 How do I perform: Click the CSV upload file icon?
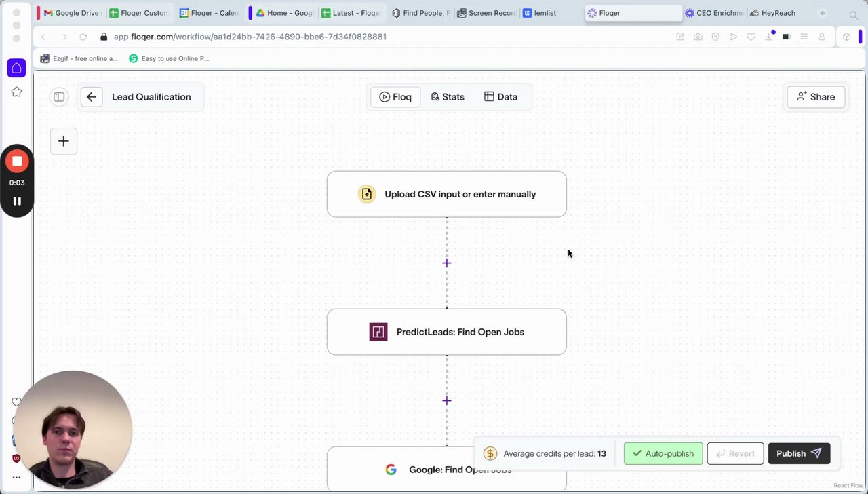pos(367,194)
